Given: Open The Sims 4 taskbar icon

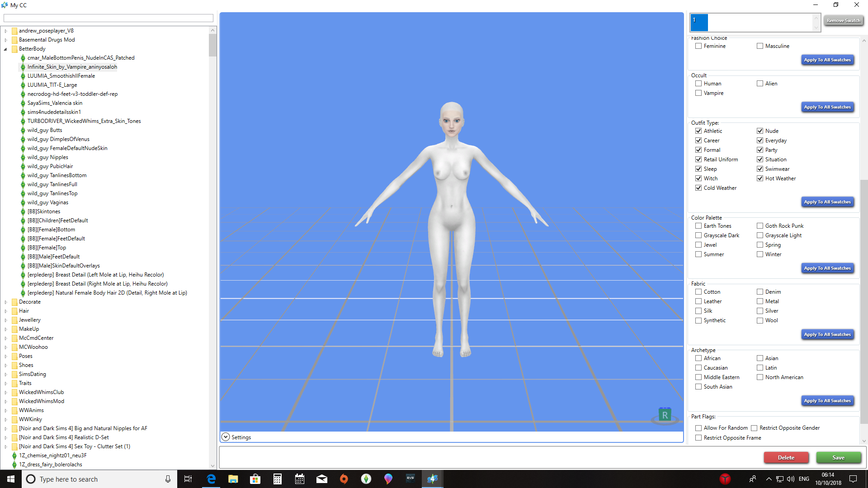Looking at the screenshot, I should (366, 479).
